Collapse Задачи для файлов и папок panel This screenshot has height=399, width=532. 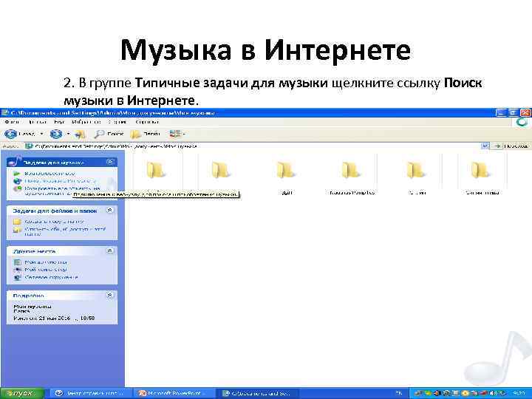pyautogui.click(x=109, y=211)
